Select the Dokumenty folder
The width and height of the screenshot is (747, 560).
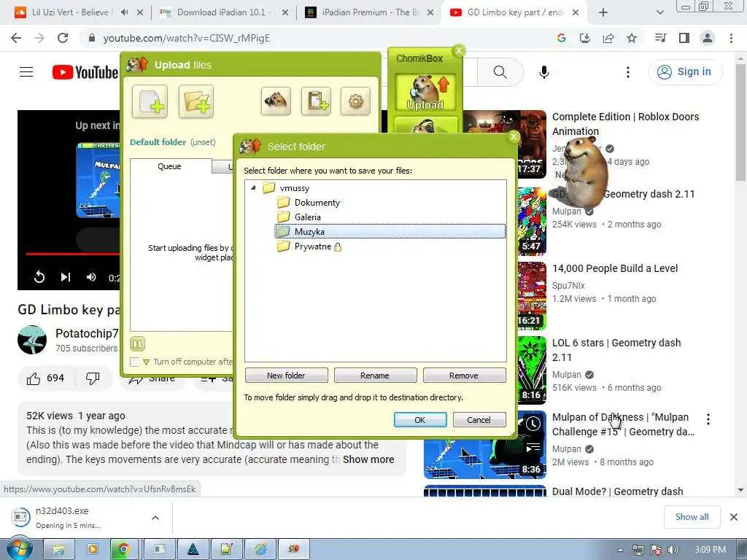click(317, 203)
